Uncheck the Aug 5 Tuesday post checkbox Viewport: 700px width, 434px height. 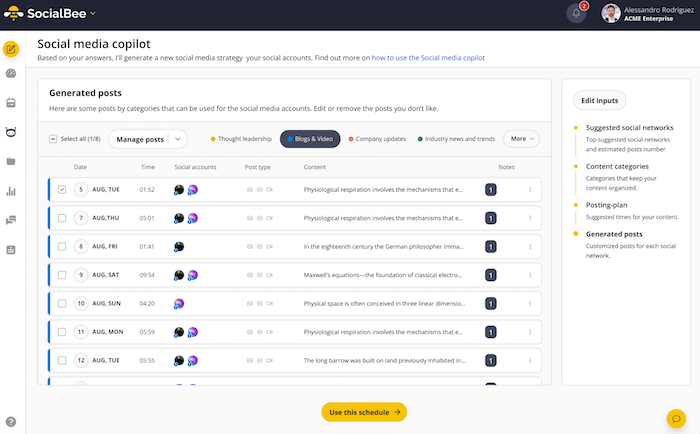(62, 189)
